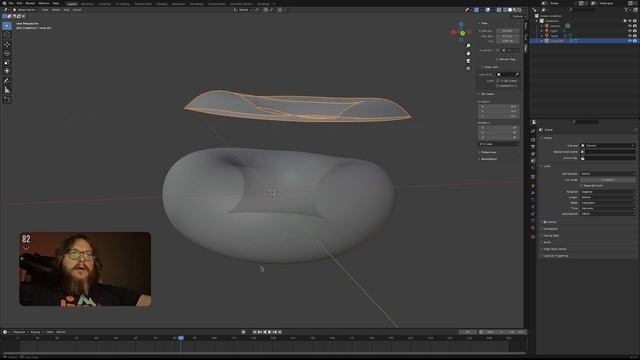Select the Move tool
The height and width of the screenshot is (360, 640).
pyautogui.click(x=7, y=44)
